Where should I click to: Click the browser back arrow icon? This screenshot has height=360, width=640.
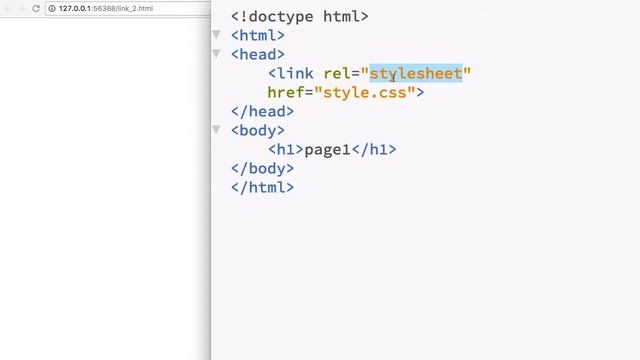coord(8,9)
